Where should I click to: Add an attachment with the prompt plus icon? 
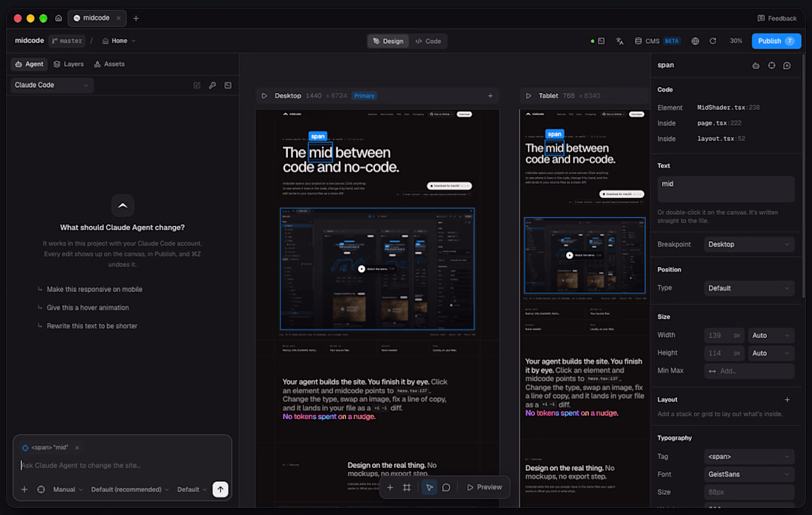(24, 489)
